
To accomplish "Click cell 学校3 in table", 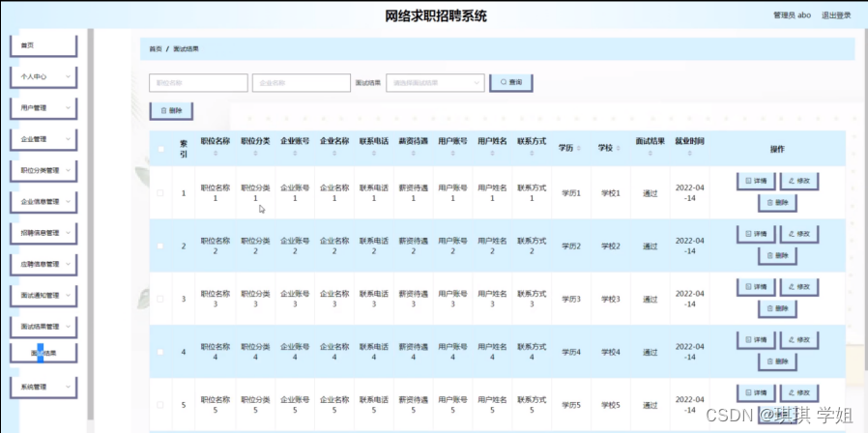I will click(x=611, y=299).
